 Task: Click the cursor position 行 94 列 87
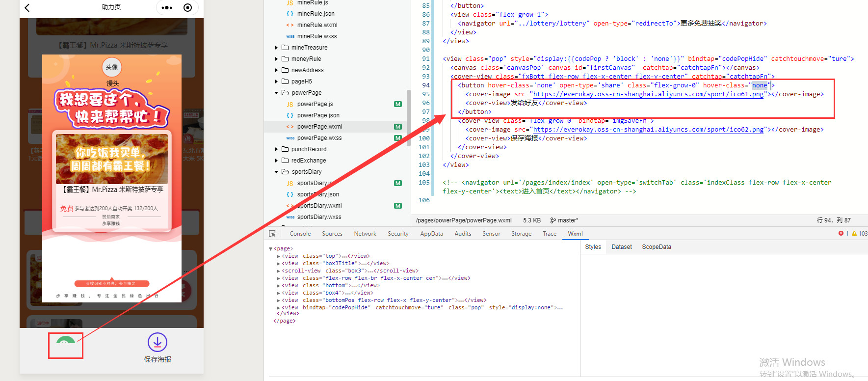click(834, 220)
